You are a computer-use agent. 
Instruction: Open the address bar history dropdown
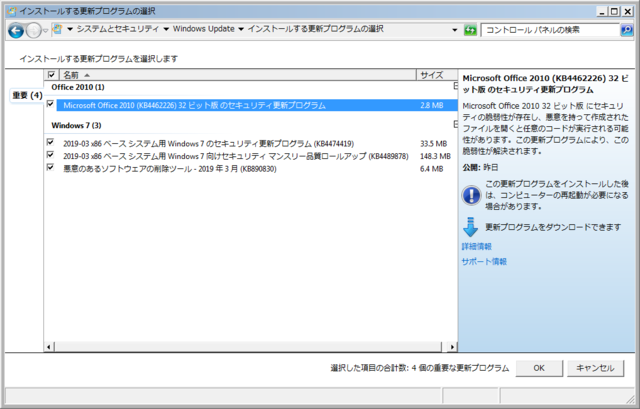pyautogui.click(x=455, y=30)
